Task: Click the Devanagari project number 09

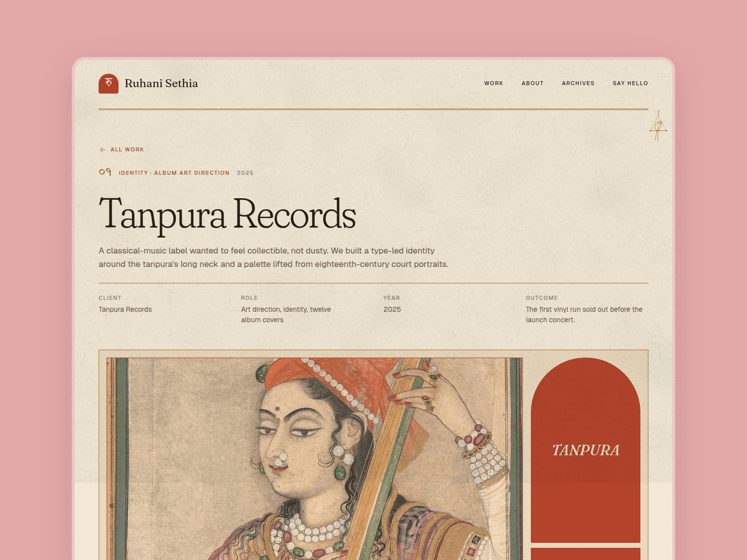Action: pyautogui.click(x=105, y=172)
